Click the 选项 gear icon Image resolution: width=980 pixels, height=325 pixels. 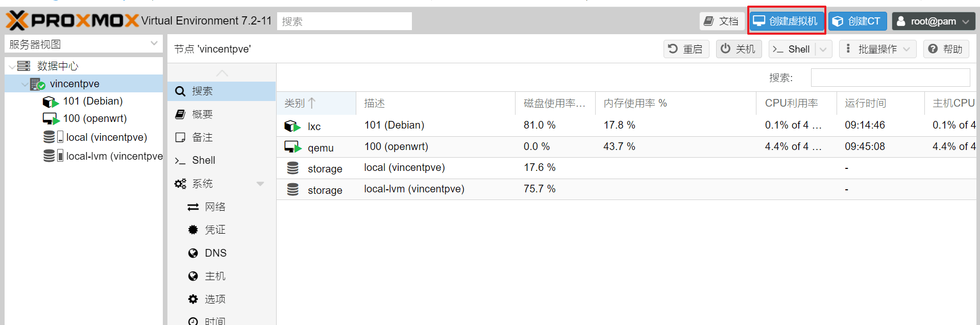pos(193,299)
